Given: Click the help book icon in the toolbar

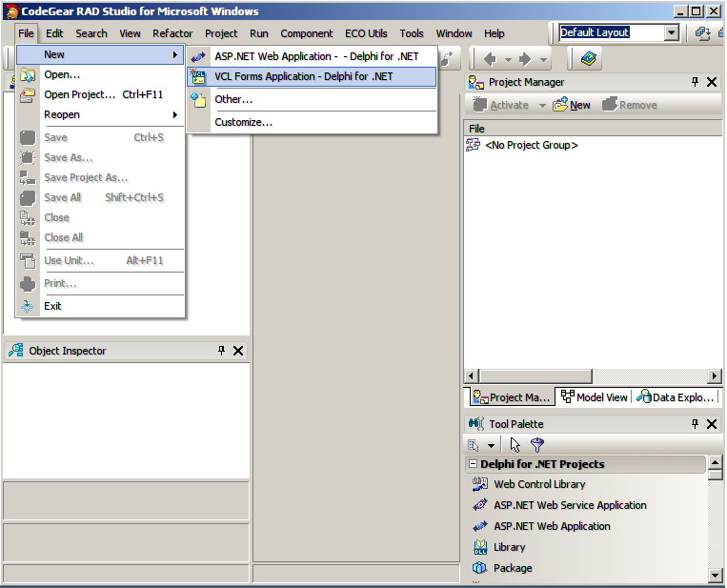Looking at the screenshot, I should click(x=590, y=59).
